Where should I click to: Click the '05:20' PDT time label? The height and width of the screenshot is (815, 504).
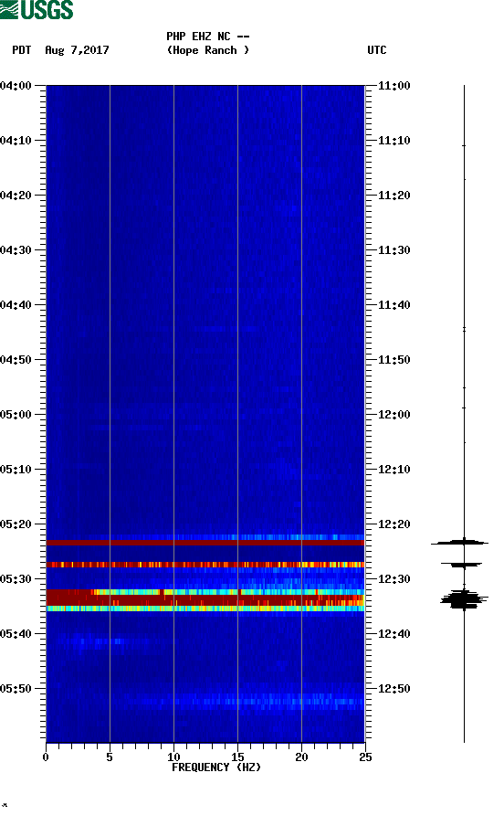point(16,524)
